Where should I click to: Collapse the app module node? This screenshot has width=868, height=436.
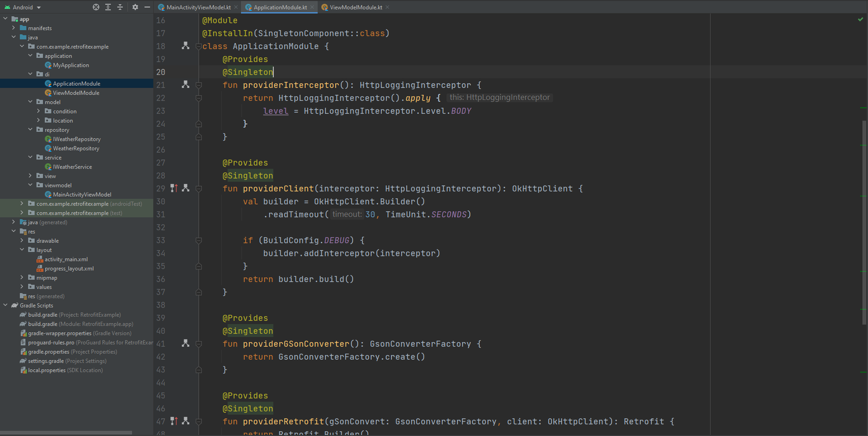coord(5,19)
